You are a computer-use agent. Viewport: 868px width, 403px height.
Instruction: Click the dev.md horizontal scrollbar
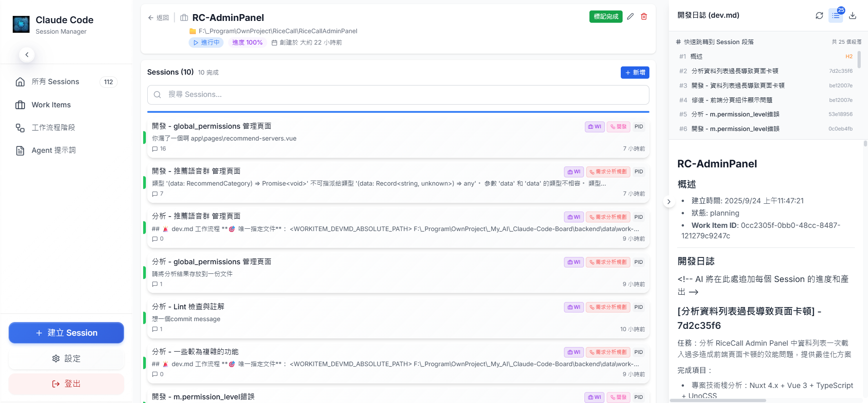[718, 400]
